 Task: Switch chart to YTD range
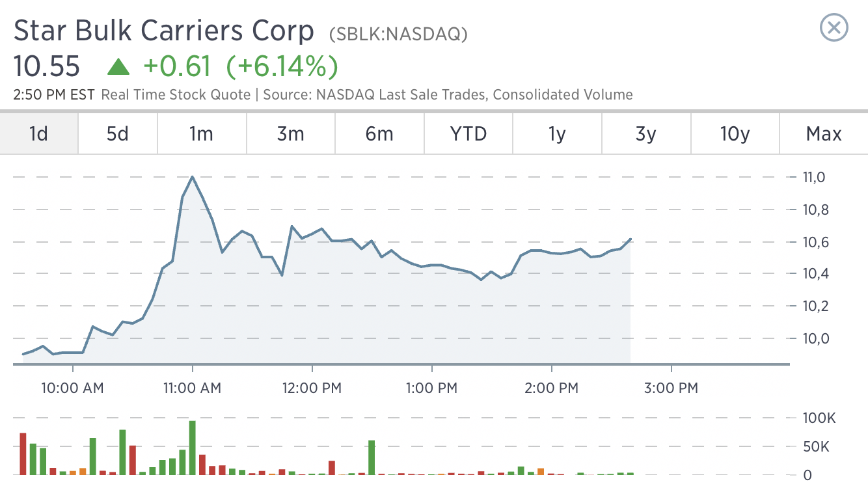tap(468, 134)
